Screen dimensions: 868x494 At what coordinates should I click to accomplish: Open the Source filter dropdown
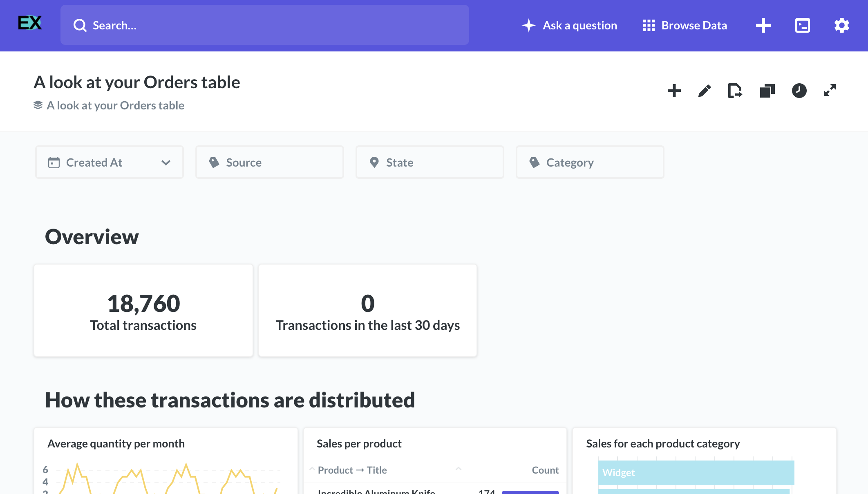(269, 162)
